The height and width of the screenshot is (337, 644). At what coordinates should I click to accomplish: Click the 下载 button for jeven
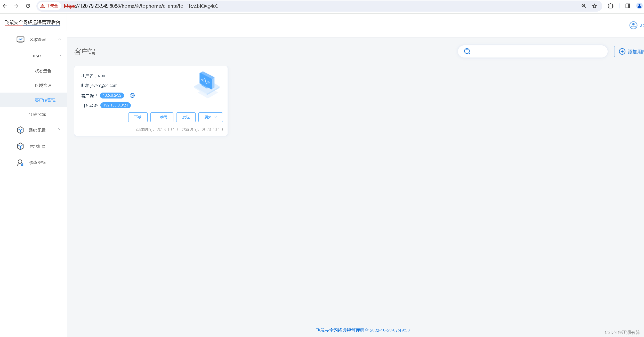[138, 117]
